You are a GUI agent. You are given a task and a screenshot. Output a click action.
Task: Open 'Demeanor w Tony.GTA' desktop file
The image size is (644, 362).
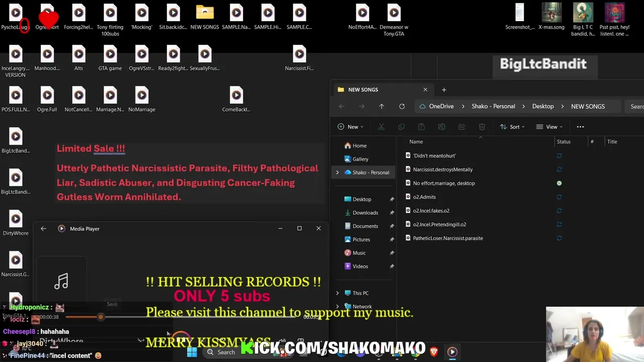(x=394, y=21)
